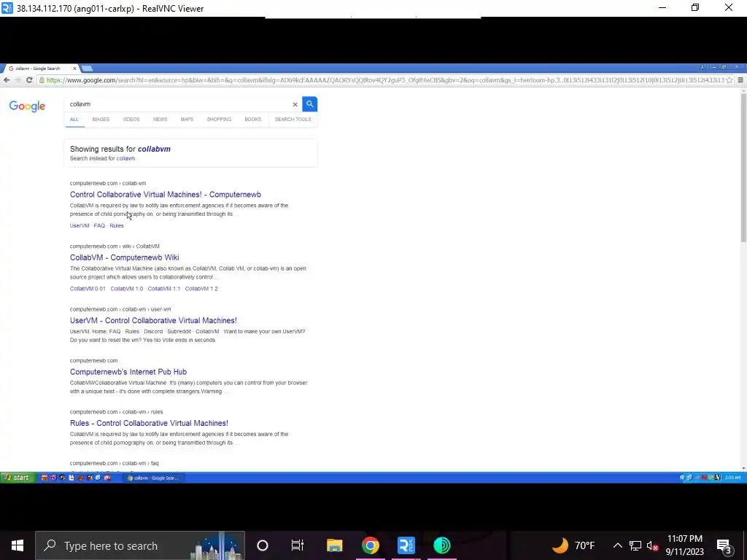Click the host Type here to search box
The height and width of the screenshot is (560, 747).
click(140, 545)
